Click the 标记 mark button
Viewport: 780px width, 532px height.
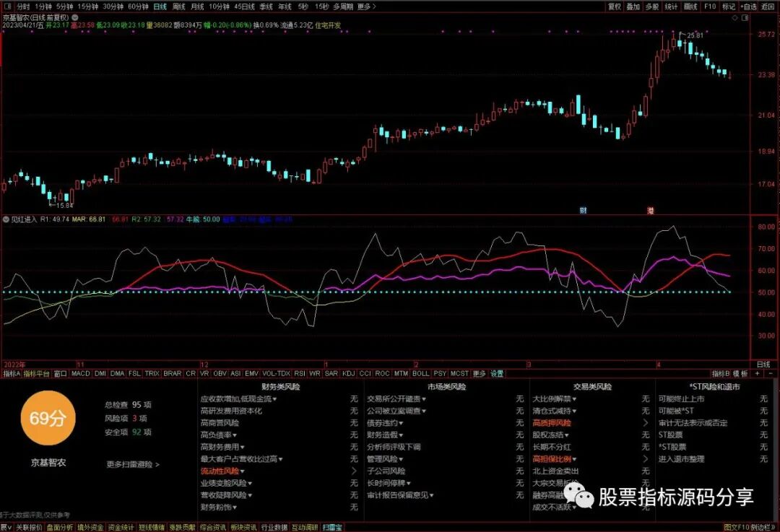(x=729, y=6)
